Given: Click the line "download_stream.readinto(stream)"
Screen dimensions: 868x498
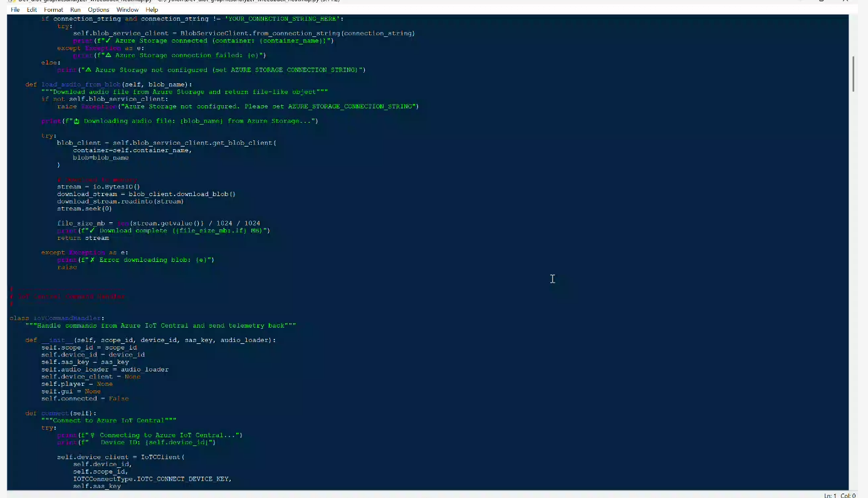Looking at the screenshot, I should pyautogui.click(x=120, y=201).
